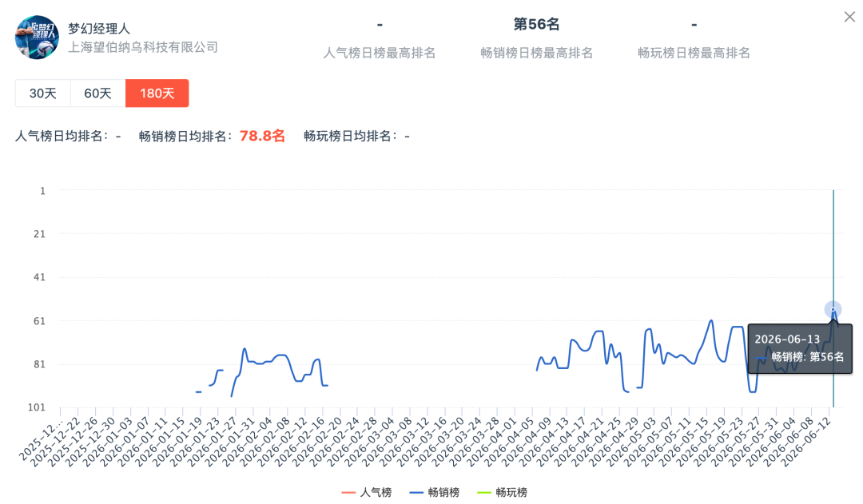Toggle the 畅玩榜 legend series

tap(502, 492)
